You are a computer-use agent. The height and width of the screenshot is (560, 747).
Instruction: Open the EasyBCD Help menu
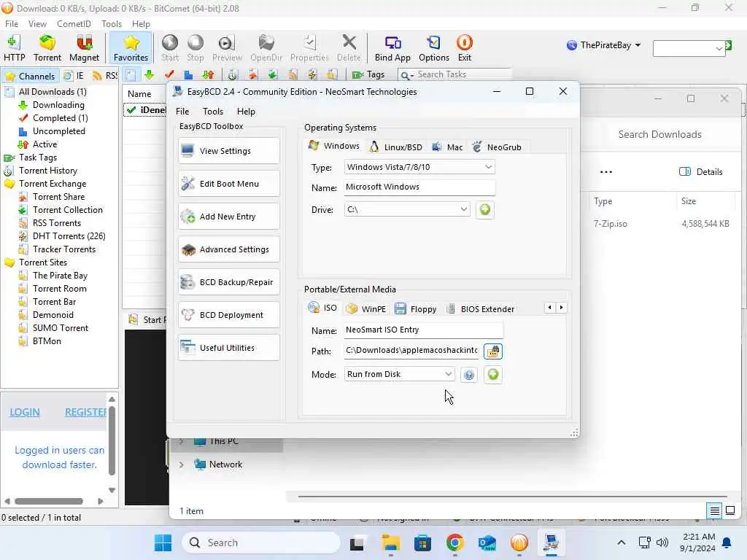point(246,112)
